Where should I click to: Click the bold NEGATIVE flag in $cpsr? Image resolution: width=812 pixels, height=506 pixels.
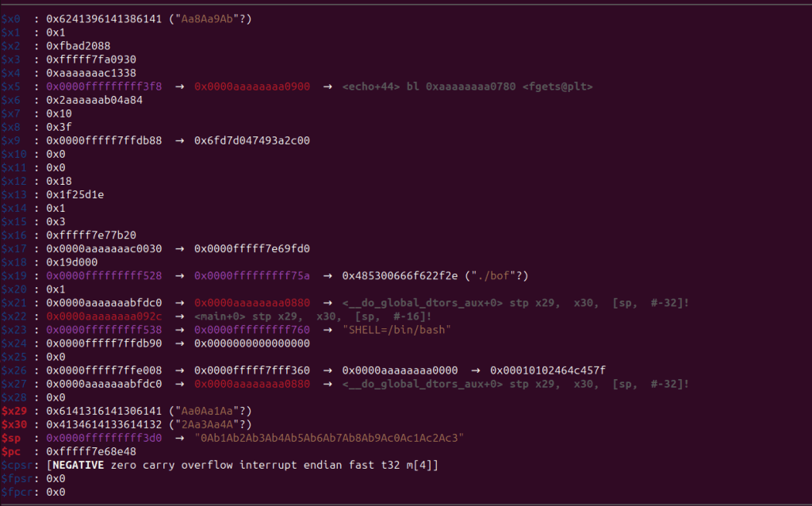coord(78,465)
